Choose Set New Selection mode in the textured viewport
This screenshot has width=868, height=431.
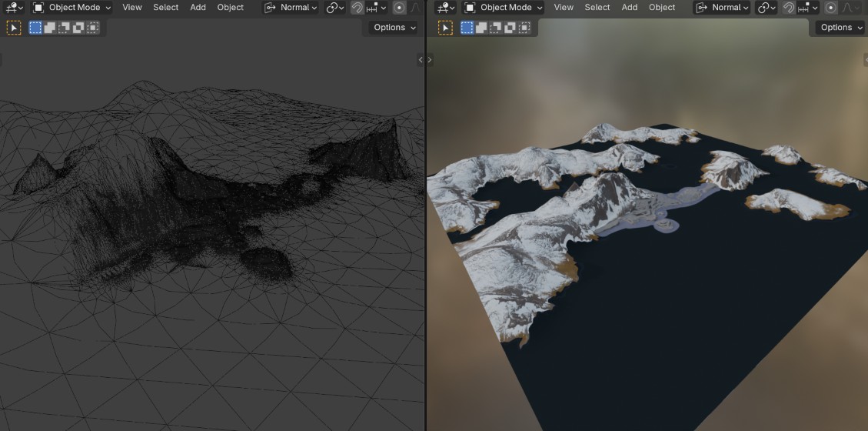(x=467, y=28)
